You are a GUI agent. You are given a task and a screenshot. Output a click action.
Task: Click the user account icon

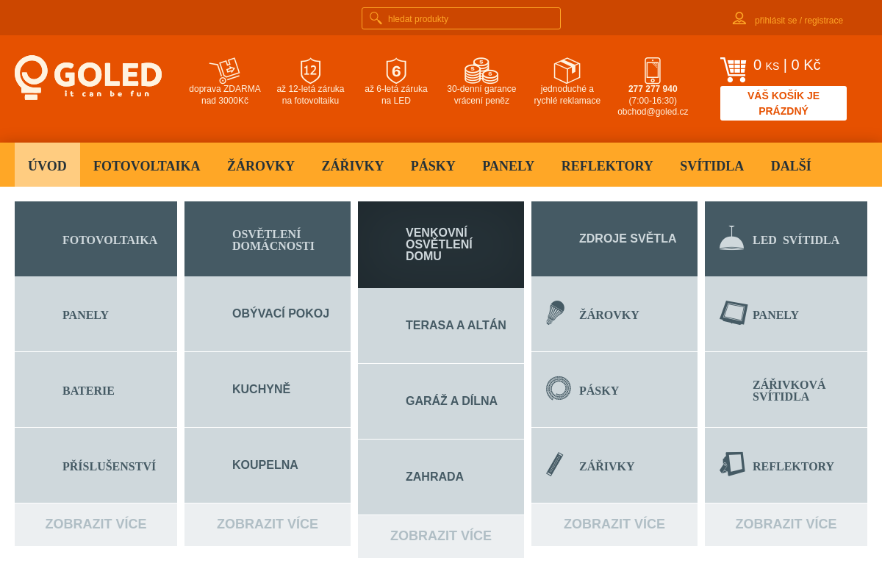point(739,18)
